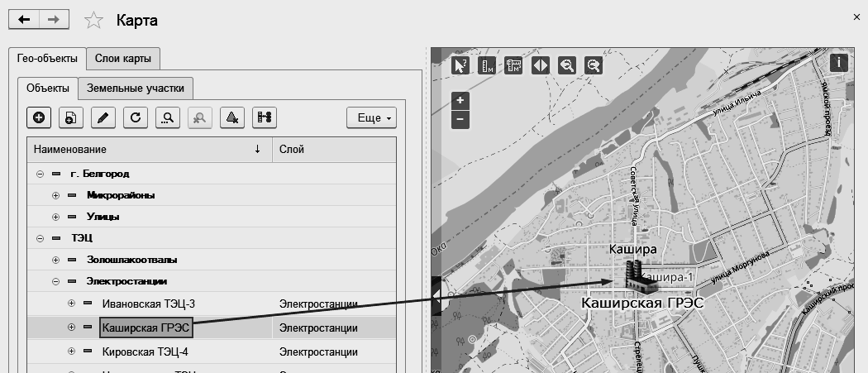Zoom in the map with the plus button

(460, 101)
